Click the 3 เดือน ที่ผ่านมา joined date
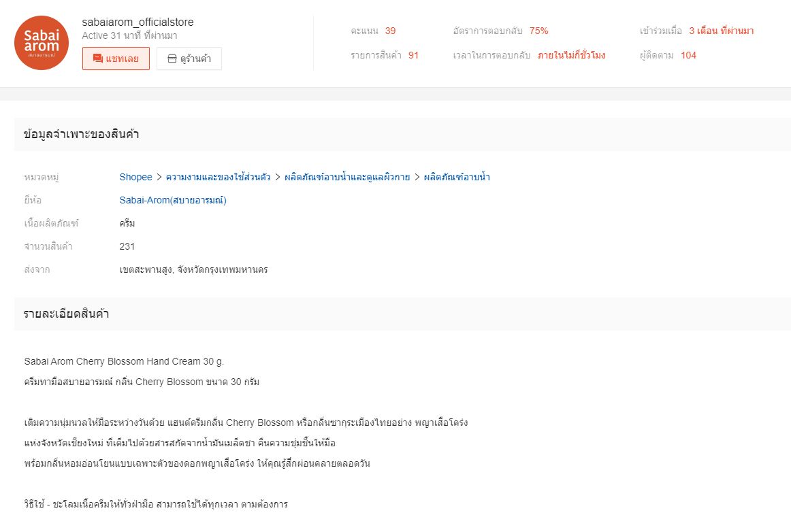The height and width of the screenshot is (532, 791). [x=721, y=31]
